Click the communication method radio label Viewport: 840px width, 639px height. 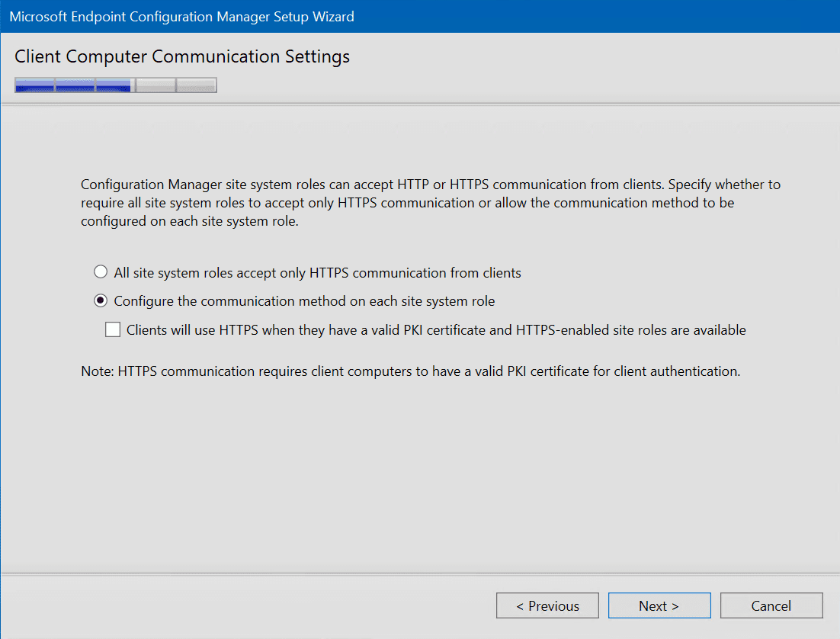point(305,300)
